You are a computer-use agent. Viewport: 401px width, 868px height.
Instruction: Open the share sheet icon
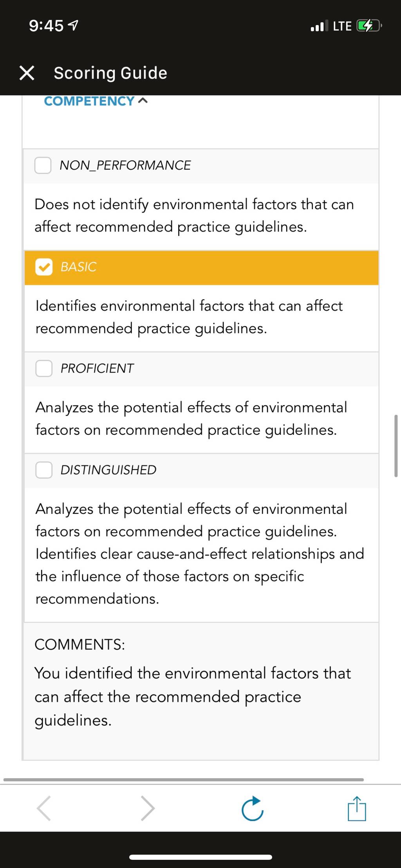357,808
